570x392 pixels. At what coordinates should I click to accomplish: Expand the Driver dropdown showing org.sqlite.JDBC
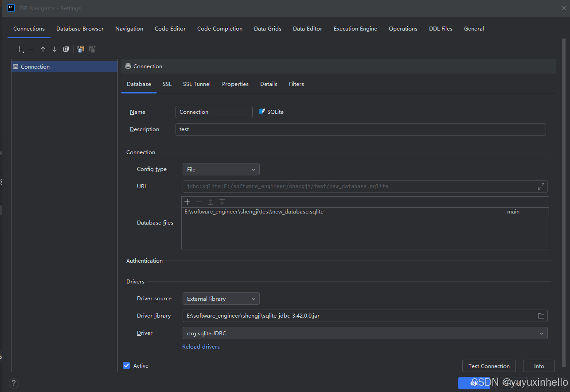point(541,333)
